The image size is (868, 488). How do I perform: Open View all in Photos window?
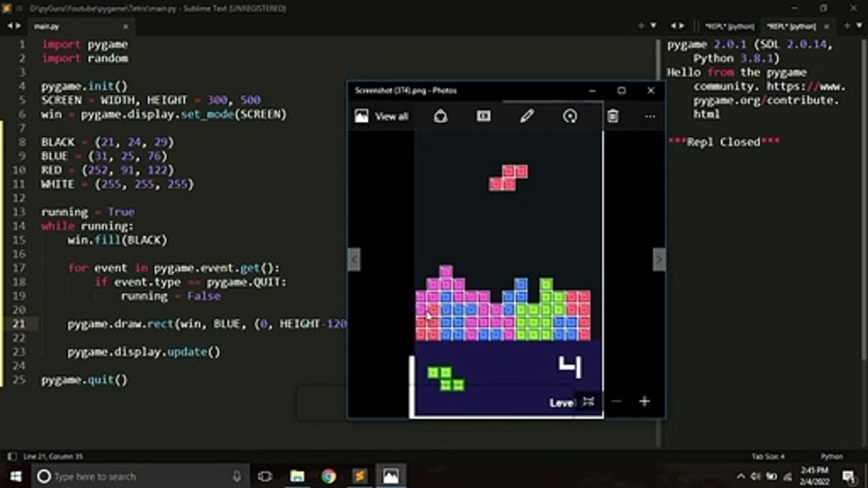[x=382, y=117]
